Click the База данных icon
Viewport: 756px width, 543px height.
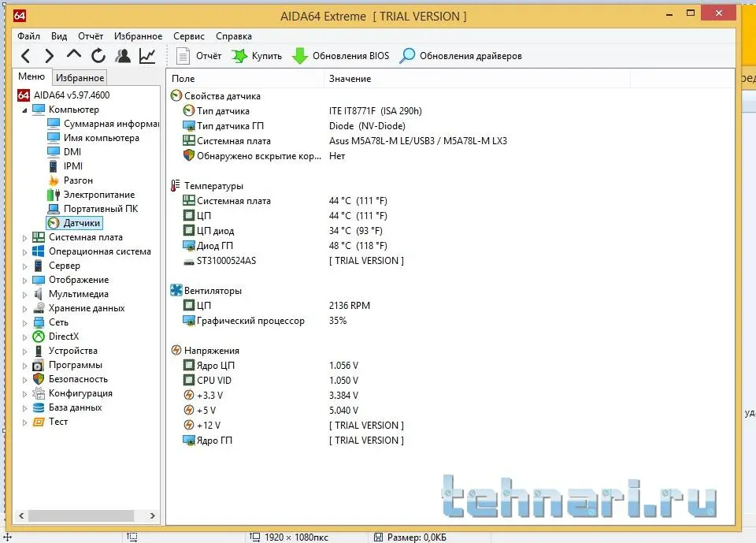pos(39,408)
